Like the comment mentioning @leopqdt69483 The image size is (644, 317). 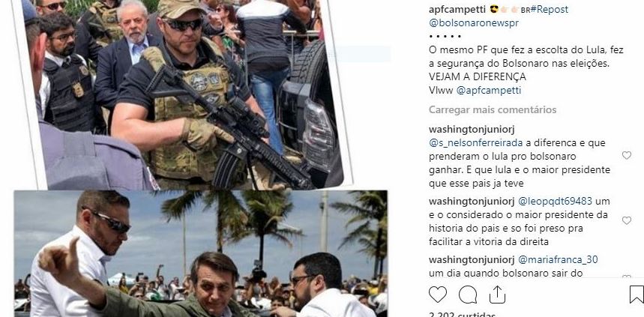click(626, 220)
